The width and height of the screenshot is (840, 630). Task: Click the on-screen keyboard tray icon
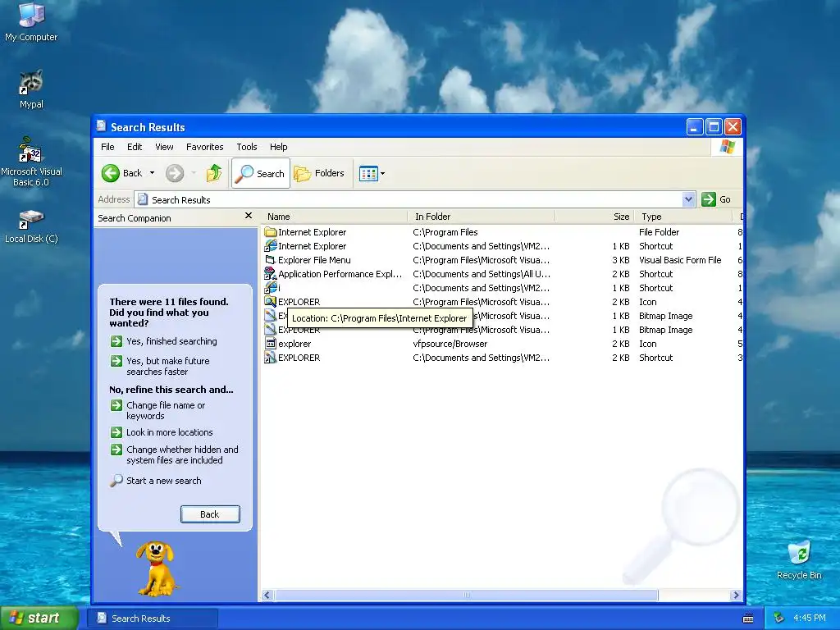click(748, 619)
